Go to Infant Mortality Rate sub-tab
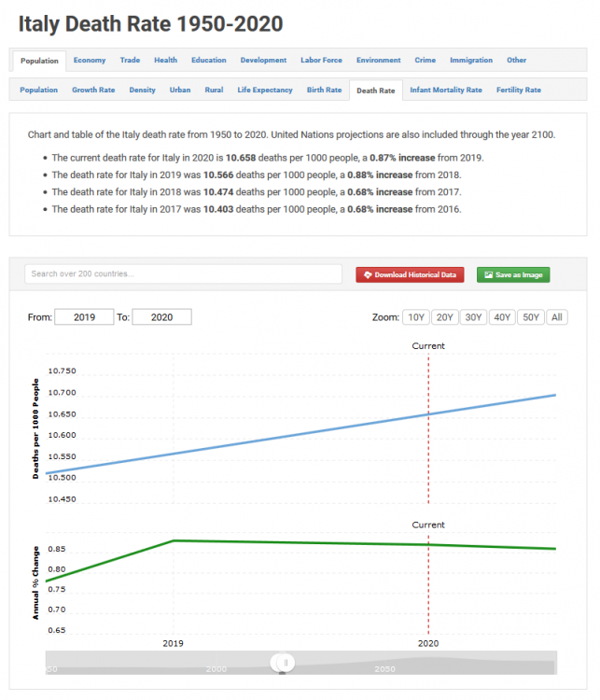The height and width of the screenshot is (700, 600). click(x=446, y=91)
